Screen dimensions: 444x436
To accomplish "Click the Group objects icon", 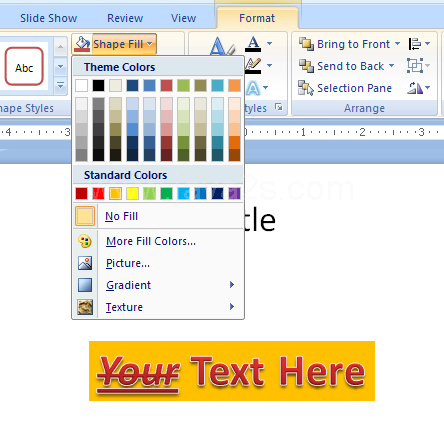I will 415,66.
